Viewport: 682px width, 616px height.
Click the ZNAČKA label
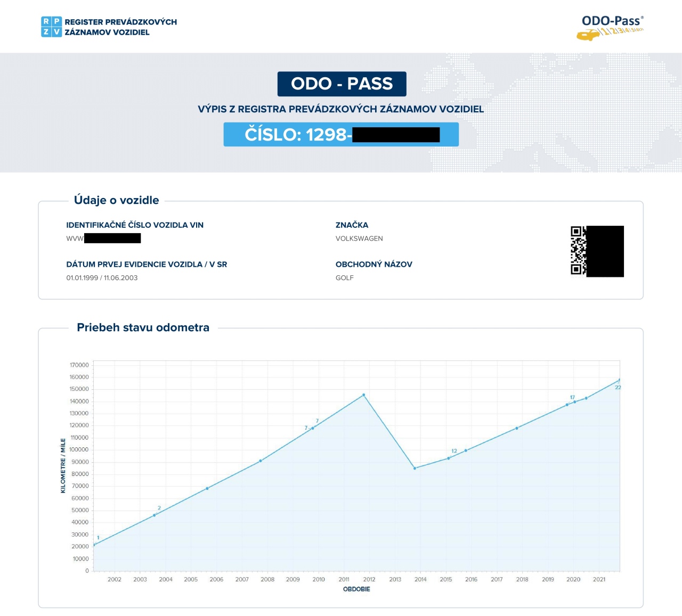(352, 225)
